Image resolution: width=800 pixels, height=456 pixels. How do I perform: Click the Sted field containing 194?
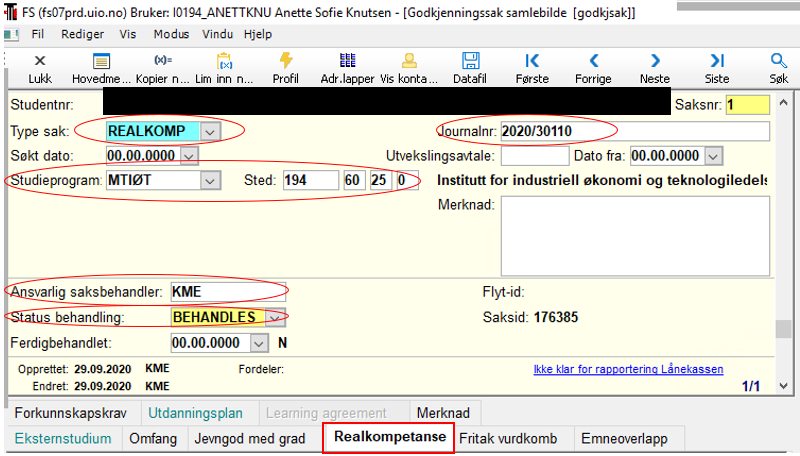point(311,181)
